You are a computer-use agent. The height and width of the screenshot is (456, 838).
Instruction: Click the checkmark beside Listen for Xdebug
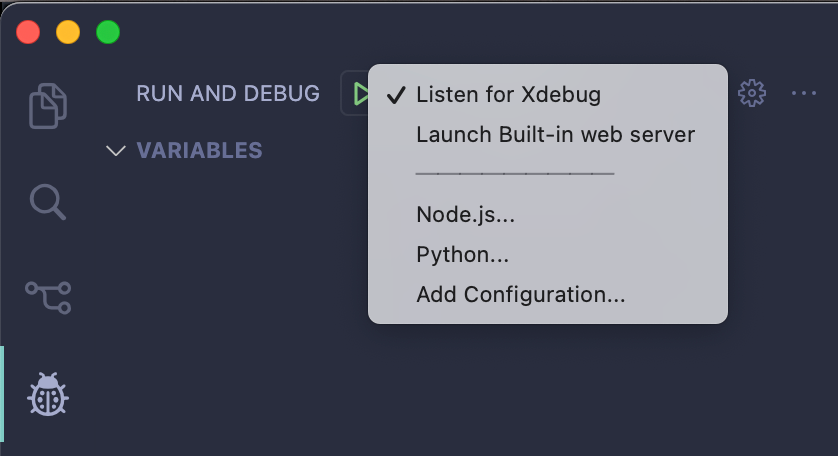pos(396,95)
